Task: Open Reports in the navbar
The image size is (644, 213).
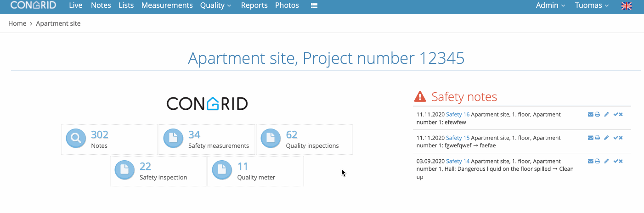Action: pyautogui.click(x=254, y=6)
